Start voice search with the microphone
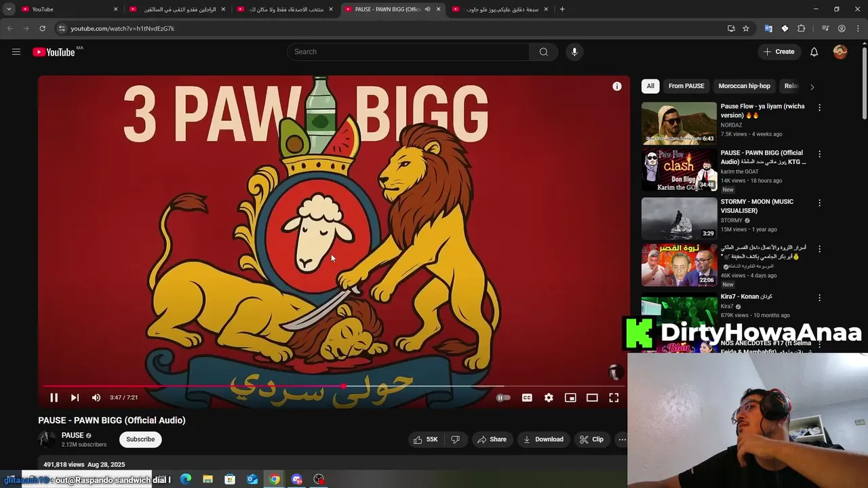 574,52
